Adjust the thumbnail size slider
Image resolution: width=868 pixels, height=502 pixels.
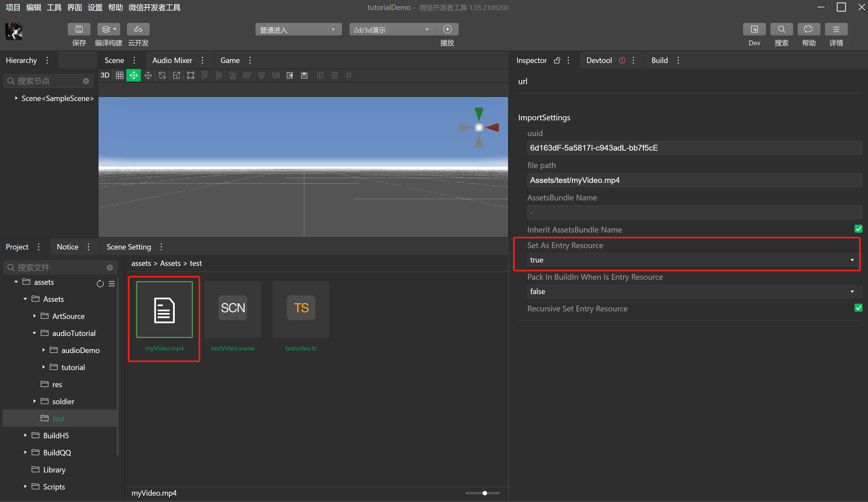pyautogui.click(x=485, y=493)
